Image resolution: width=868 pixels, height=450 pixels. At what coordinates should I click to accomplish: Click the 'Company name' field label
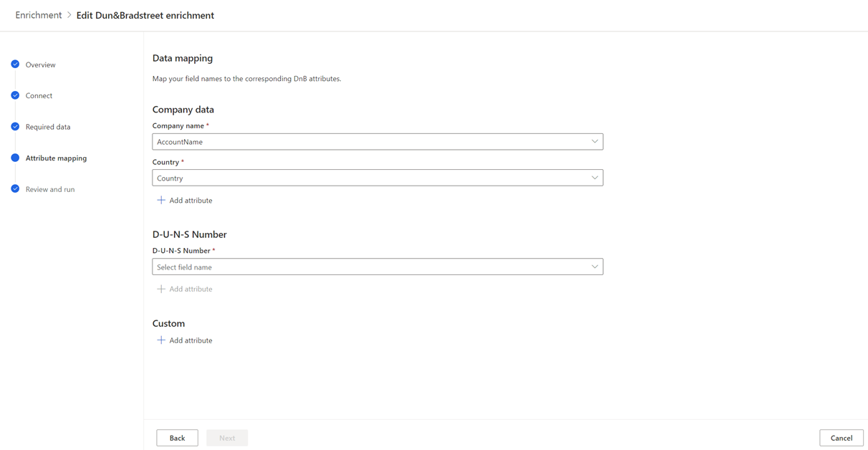point(178,125)
